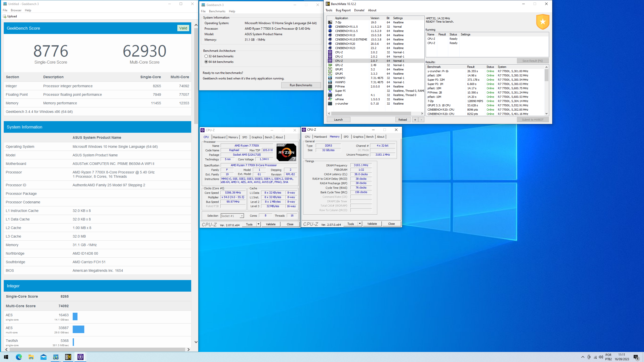Click the BenchMate results list vertical scrollbar

[x=546, y=75]
